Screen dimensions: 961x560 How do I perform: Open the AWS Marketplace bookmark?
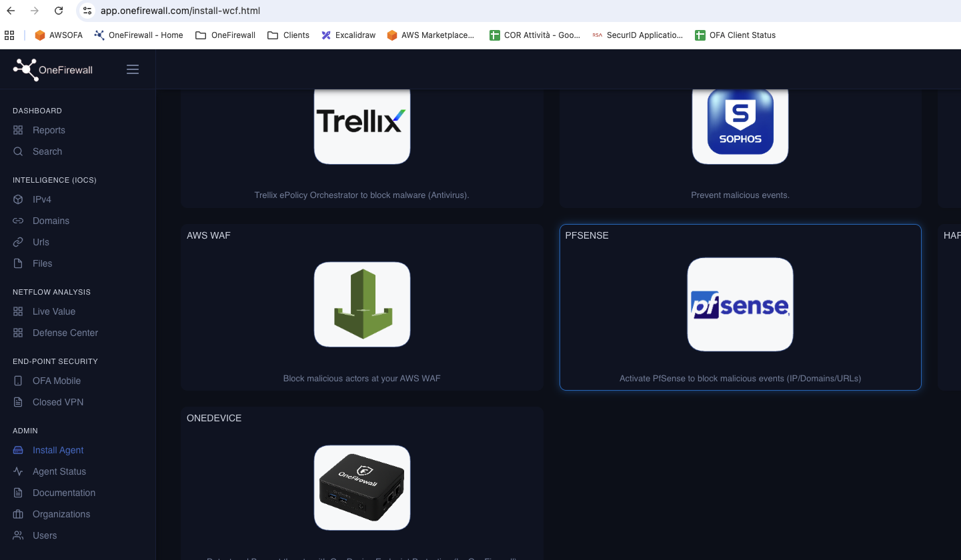coord(431,35)
